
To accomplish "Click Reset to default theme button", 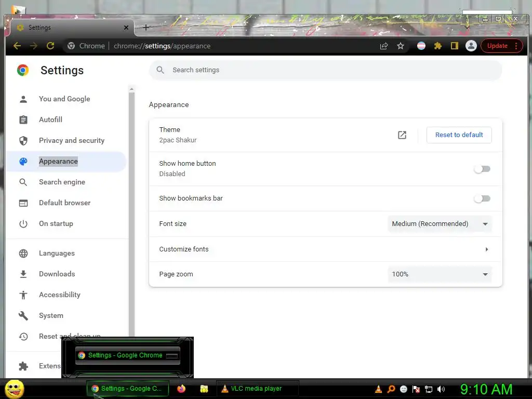I will click(x=459, y=135).
